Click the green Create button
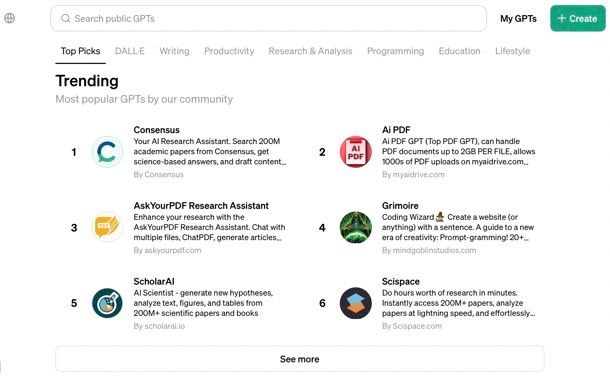610x381 pixels. (x=578, y=18)
